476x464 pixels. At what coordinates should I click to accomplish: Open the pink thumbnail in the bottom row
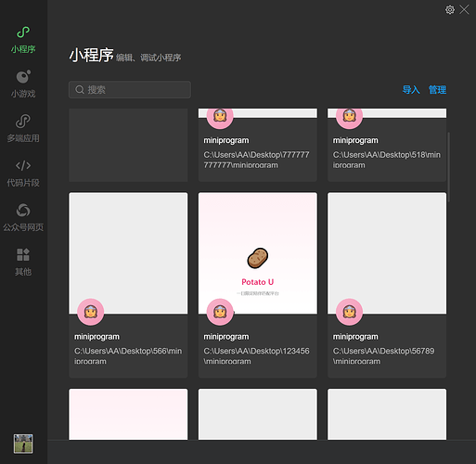click(128, 414)
